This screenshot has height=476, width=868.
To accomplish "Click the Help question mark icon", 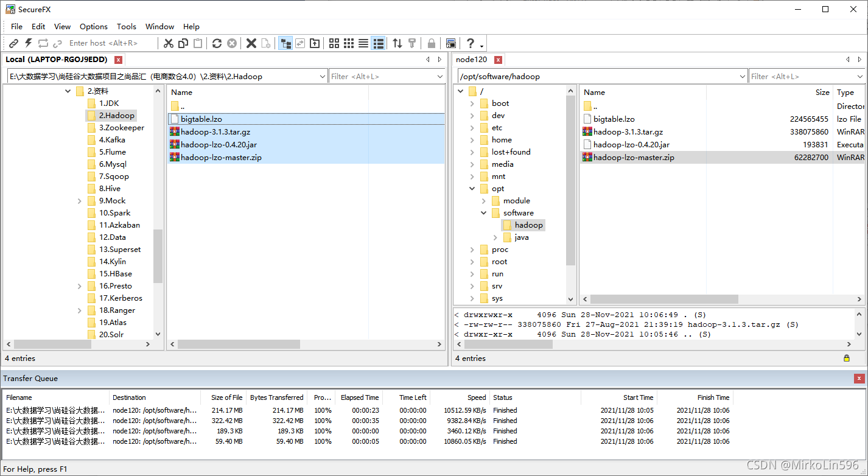I will 470,43.
